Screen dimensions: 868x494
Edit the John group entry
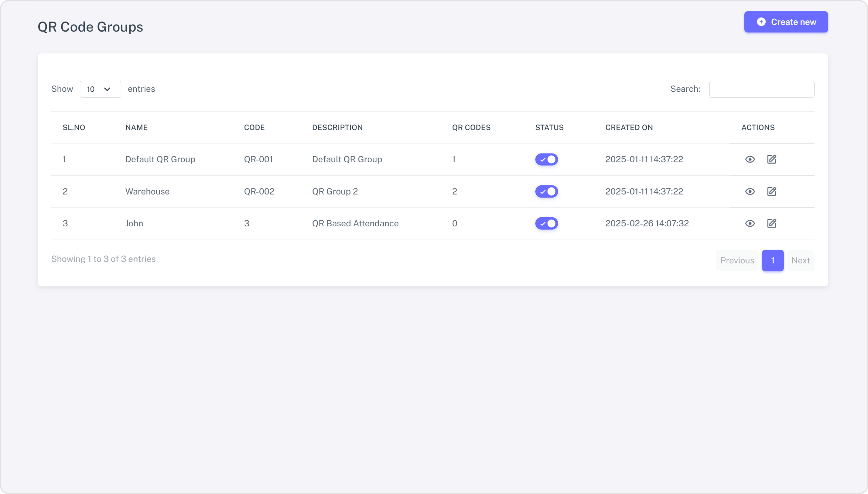click(771, 223)
